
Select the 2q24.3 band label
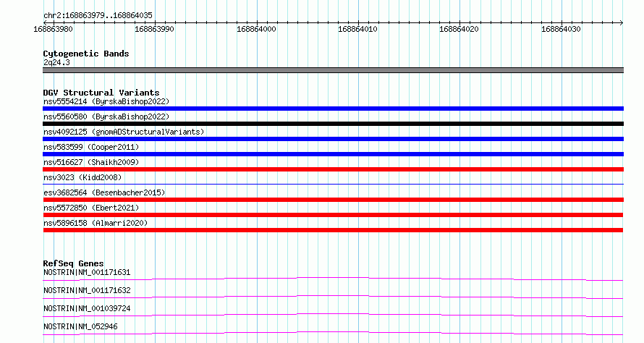56,62
